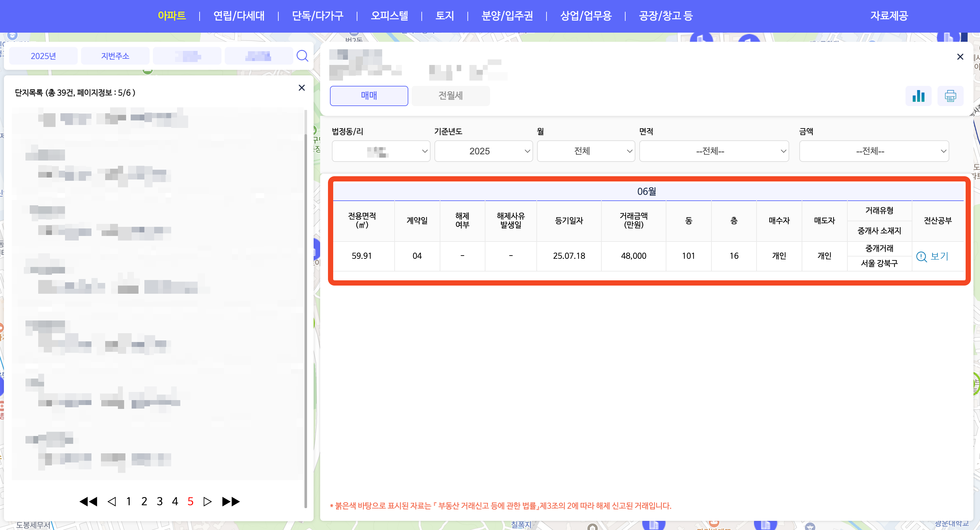Click the 보기 magnifier icon in table row

tap(922, 257)
